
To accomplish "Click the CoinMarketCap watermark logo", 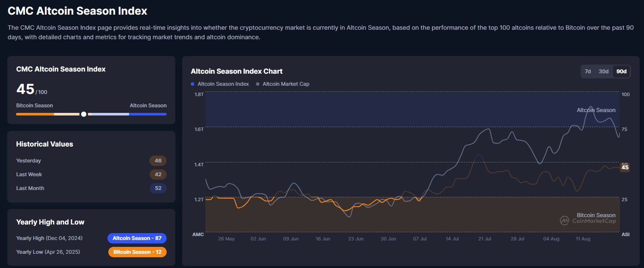I will (x=565, y=221).
